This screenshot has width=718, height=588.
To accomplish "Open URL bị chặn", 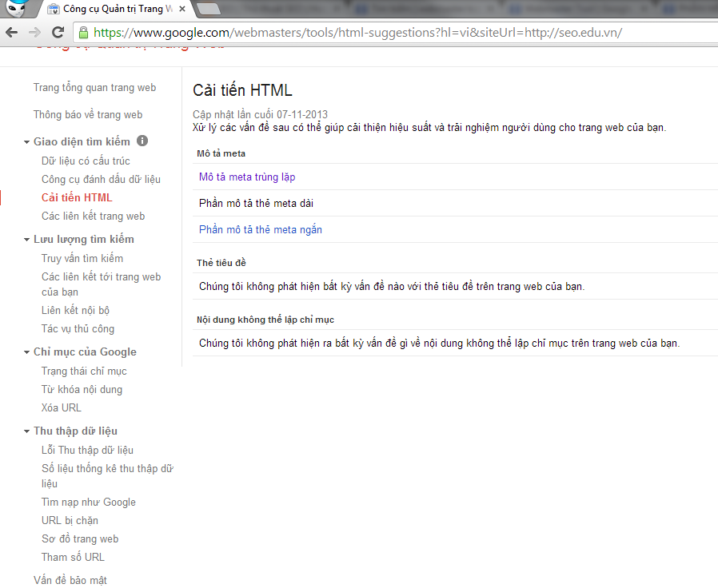I will (x=70, y=520).
